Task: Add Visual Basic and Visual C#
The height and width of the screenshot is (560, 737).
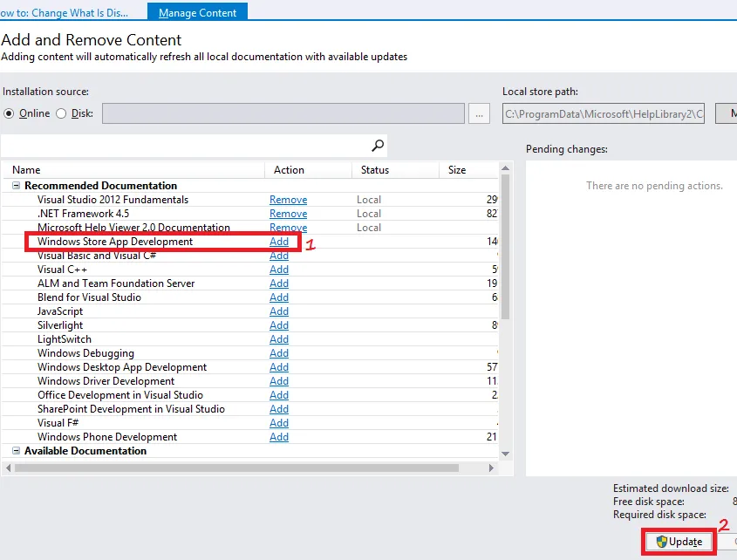Action: coord(279,256)
